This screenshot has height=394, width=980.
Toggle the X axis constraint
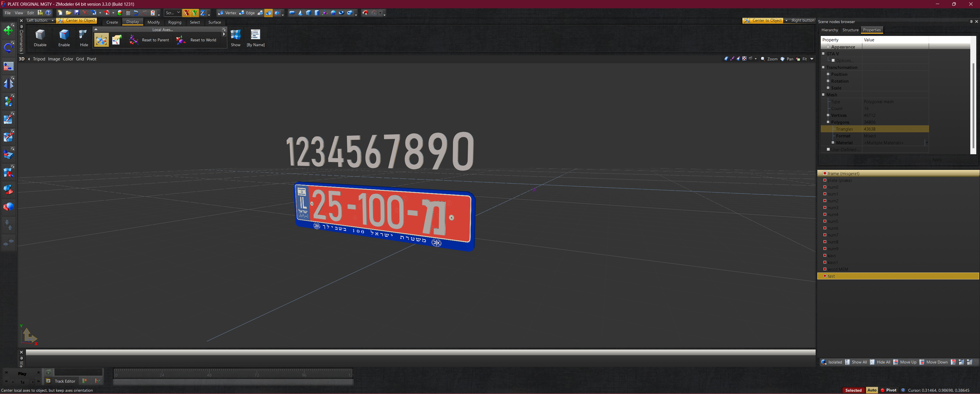[x=186, y=13]
